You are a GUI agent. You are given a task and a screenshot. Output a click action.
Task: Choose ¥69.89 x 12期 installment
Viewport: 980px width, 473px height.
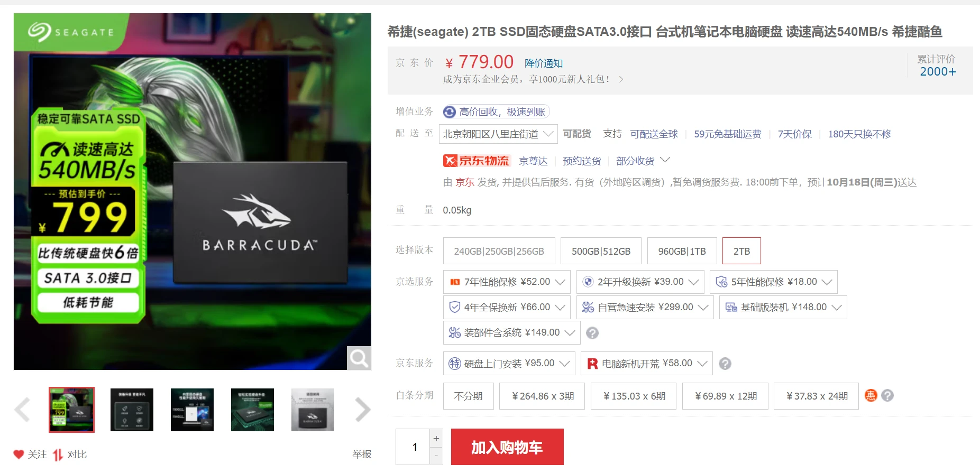pos(725,396)
